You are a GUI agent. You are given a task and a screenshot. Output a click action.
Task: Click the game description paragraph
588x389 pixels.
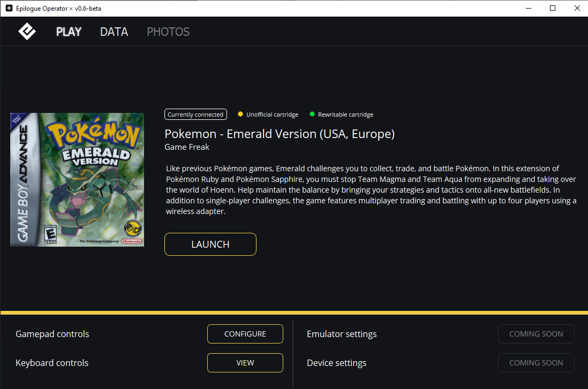[x=371, y=190]
